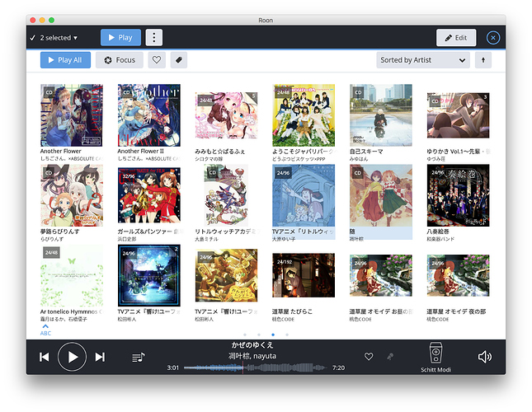The image size is (532, 412).
Task: Reverse sort order with arrow button
Action: coord(483,60)
